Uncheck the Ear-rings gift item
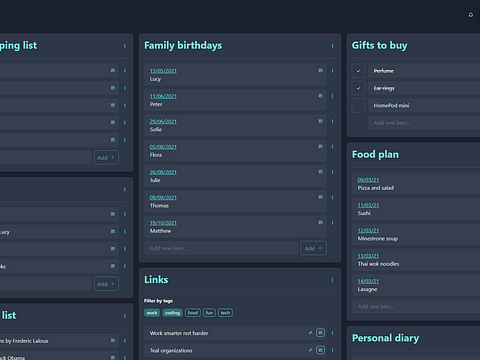 (359, 88)
